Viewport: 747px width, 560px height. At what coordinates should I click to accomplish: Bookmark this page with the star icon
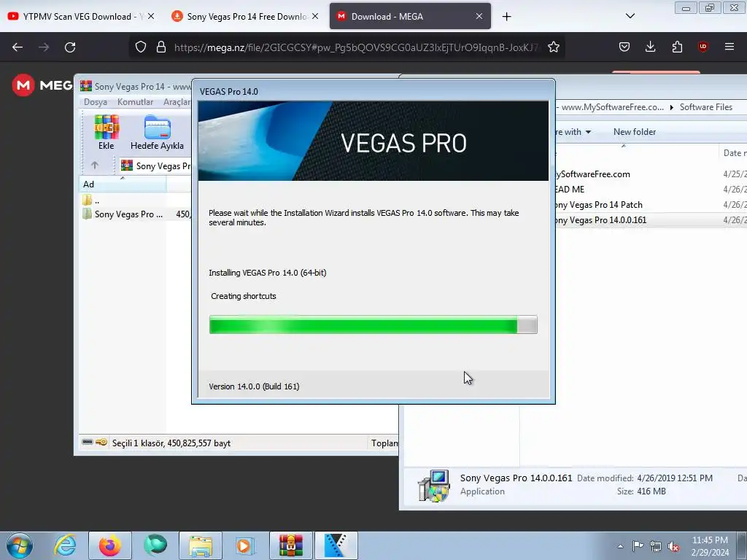coord(553,47)
